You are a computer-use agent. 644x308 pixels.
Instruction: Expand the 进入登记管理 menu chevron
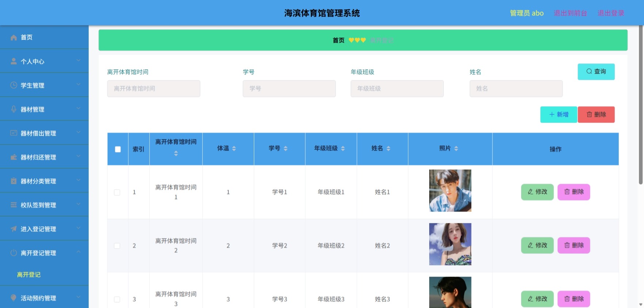[79, 228]
